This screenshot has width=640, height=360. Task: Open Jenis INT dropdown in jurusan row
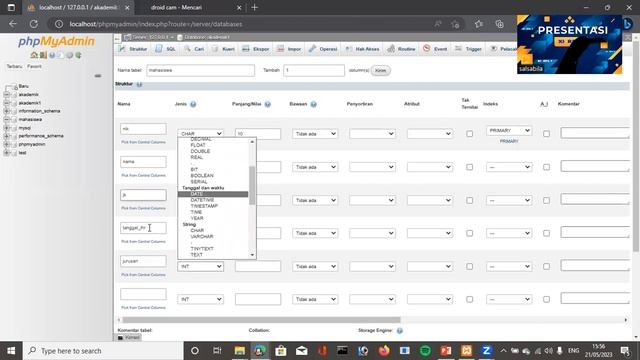[200, 267]
